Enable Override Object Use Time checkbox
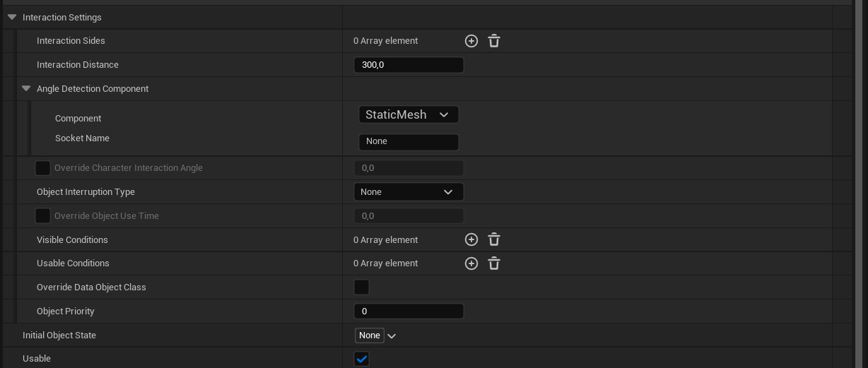 [43, 216]
